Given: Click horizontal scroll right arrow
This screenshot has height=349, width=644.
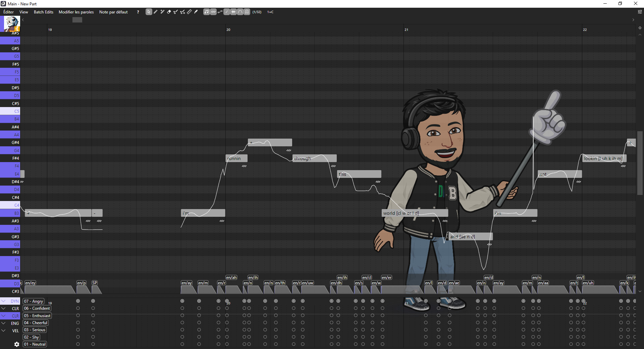Looking at the screenshot, I should coord(633,20).
